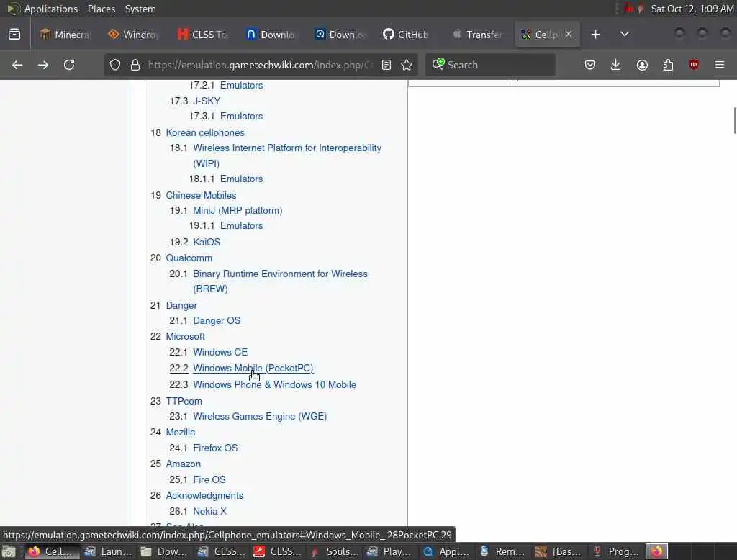Switch to the Laun... taskbar window

click(x=109, y=551)
